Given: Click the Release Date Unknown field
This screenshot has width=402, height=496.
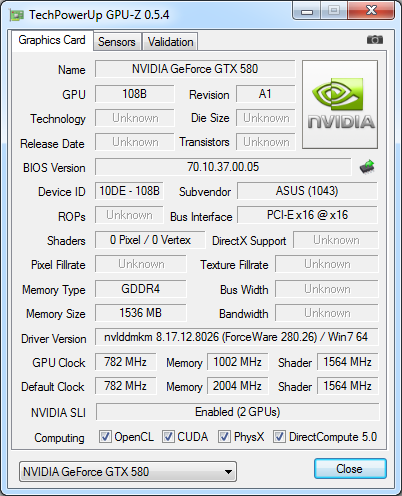Looking at the screenshot, I should point(134,142).
